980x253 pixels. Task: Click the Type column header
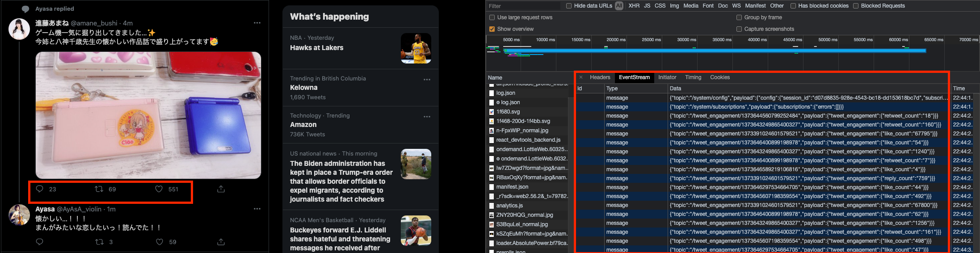coord(612,89)
